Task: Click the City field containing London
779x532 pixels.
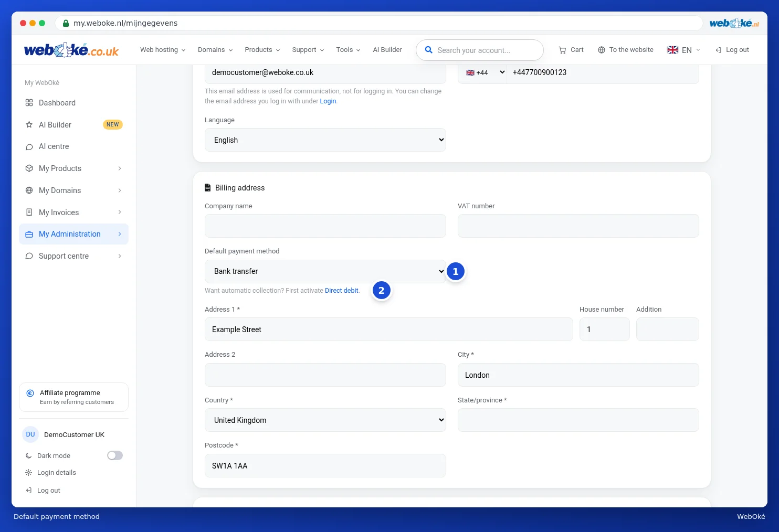Action: [578, 375]
